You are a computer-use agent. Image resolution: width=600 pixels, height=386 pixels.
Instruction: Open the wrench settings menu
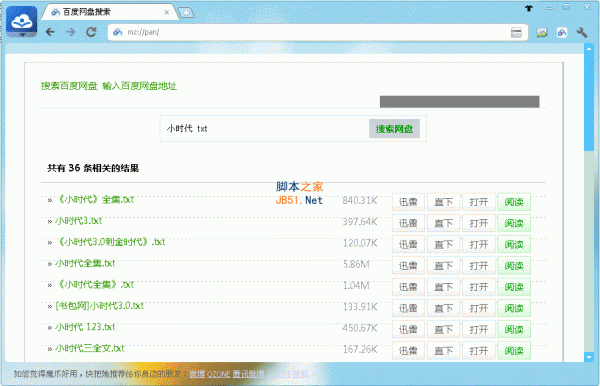coord(582,33)
